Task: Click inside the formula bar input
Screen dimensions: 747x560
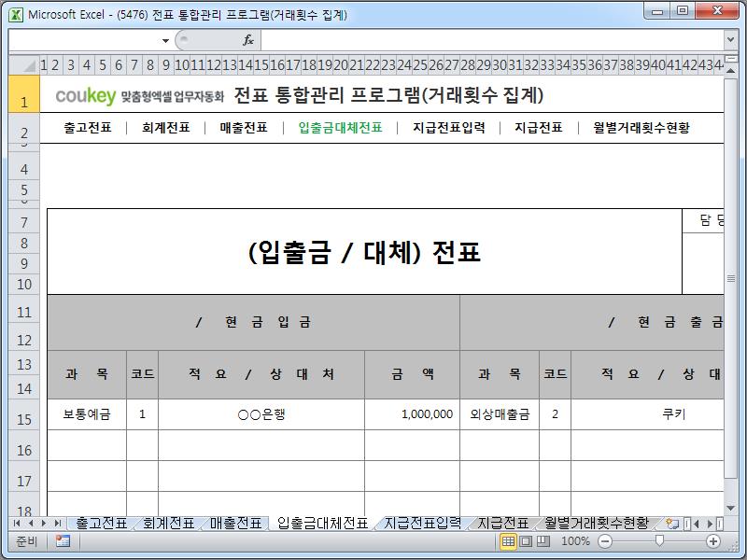Action: tap(492, 40)
